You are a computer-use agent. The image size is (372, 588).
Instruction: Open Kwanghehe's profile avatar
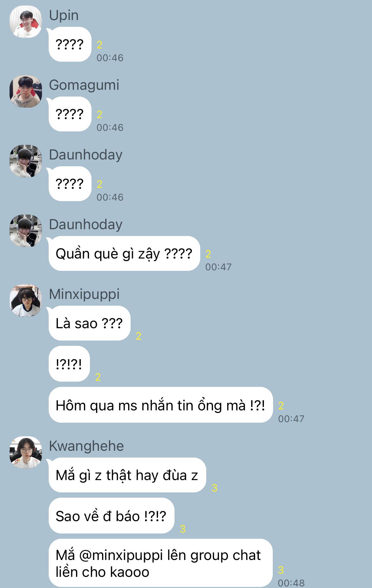[26, 452]
